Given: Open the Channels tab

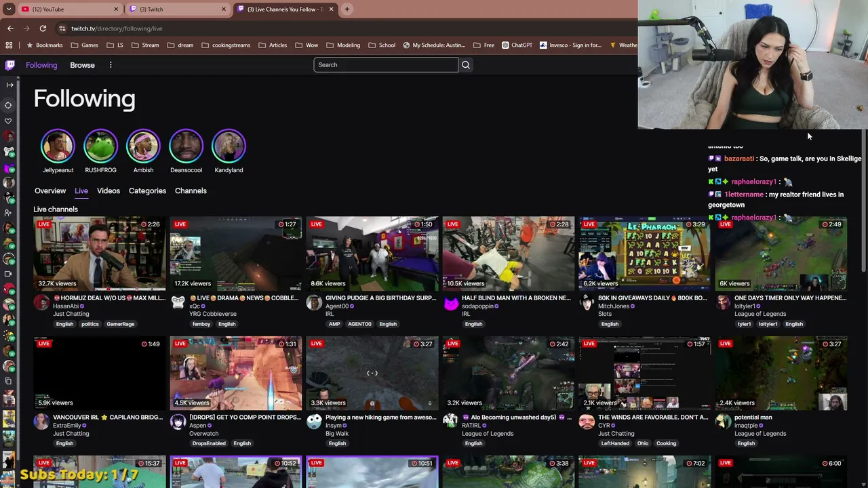Looking at the screenshot, I should 191,191.
